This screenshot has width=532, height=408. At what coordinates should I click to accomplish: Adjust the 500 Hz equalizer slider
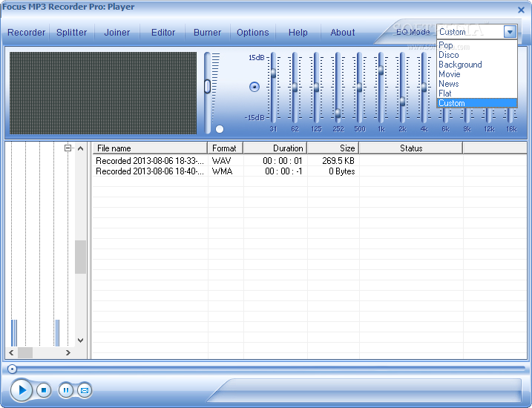click(x=359, y=87)
